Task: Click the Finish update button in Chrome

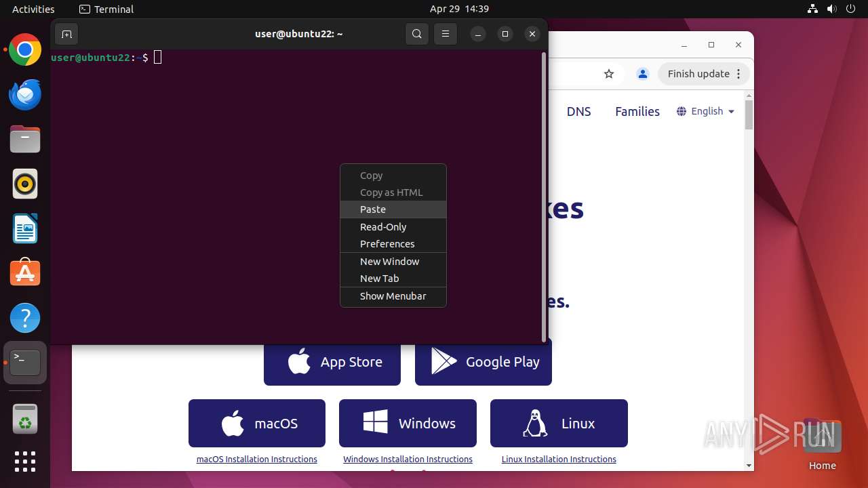Action: coord(704,74)
